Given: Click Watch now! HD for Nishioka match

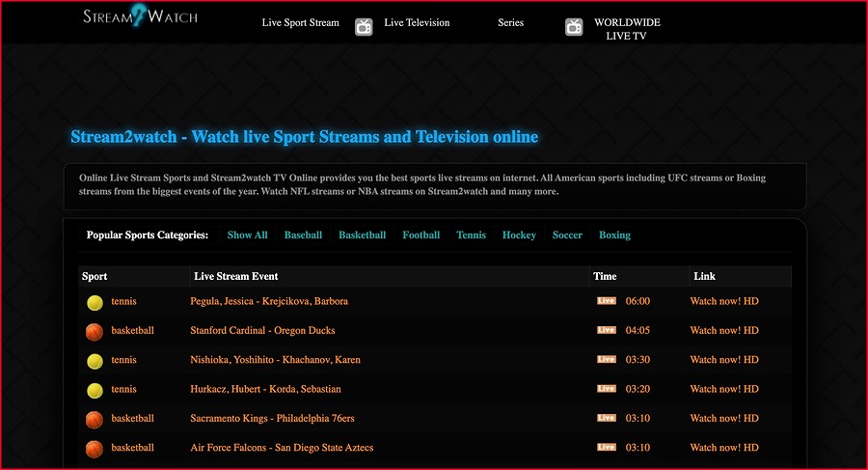Looking at the screenshot, I should tap(724, 360).
